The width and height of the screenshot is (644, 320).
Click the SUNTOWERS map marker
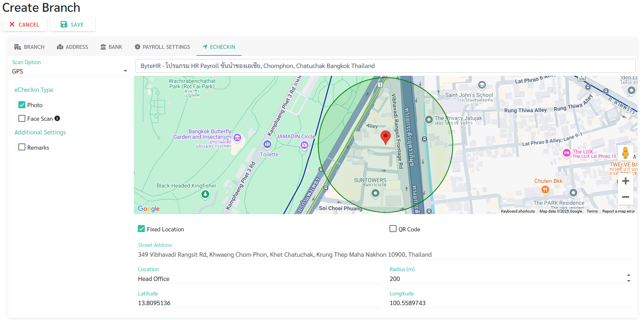click(x=375, y=193)
